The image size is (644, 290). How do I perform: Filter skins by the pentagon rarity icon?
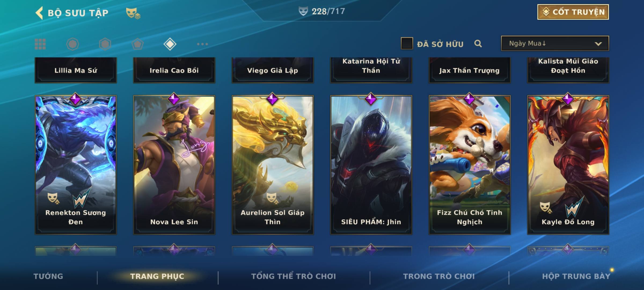(137, 44)
